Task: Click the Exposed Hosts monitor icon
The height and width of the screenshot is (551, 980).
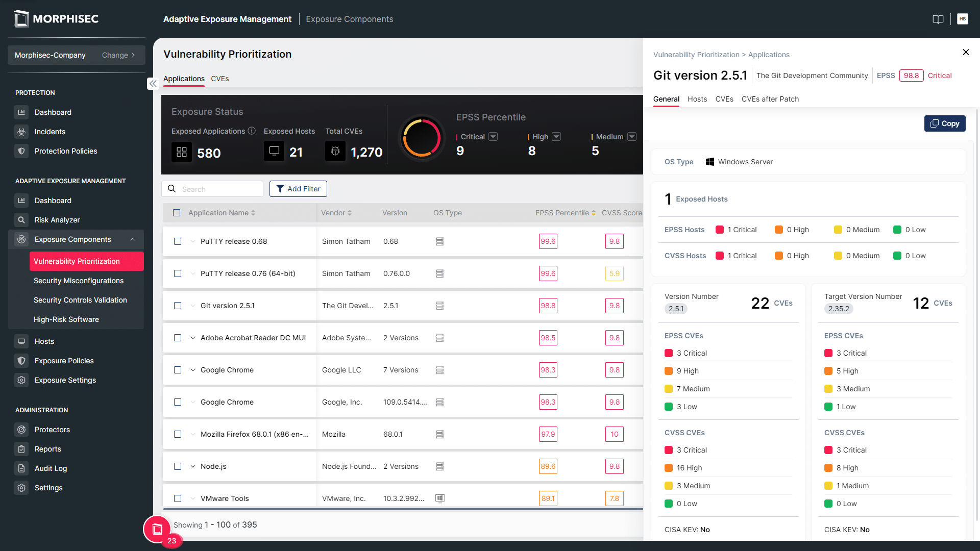Action: 274,152
